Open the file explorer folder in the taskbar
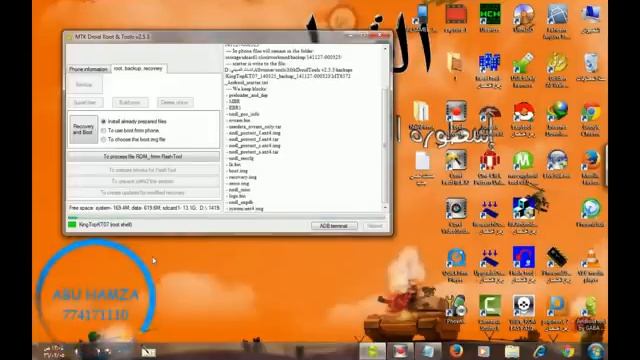 point(511,351)
